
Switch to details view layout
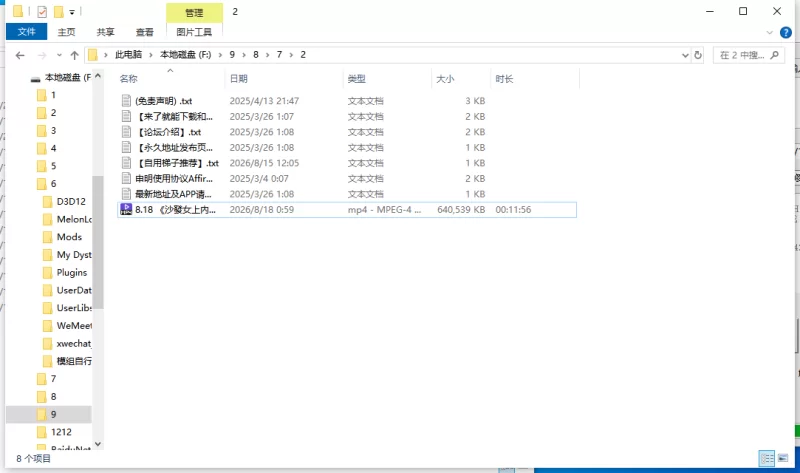[767, 458]
